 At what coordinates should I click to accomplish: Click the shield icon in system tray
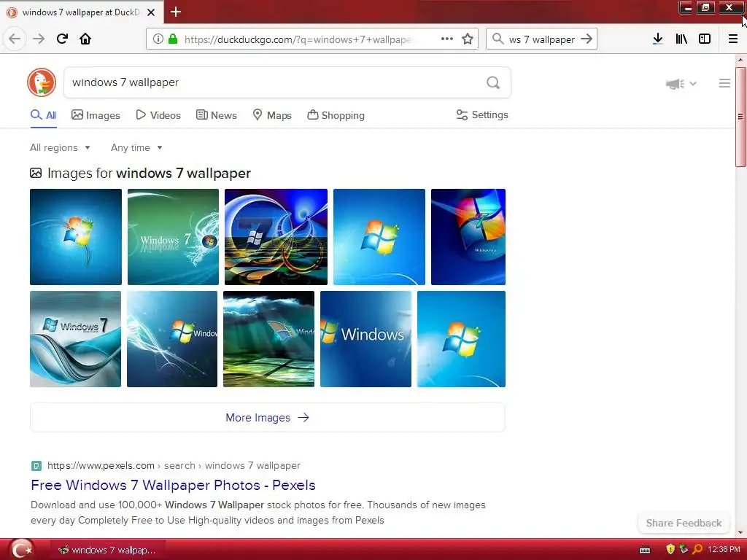tap(670, 550)
